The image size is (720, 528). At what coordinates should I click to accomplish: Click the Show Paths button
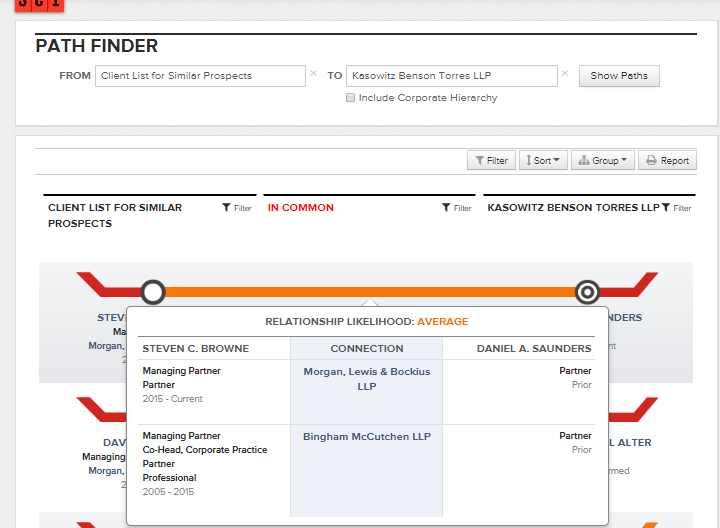click(619, 76)
